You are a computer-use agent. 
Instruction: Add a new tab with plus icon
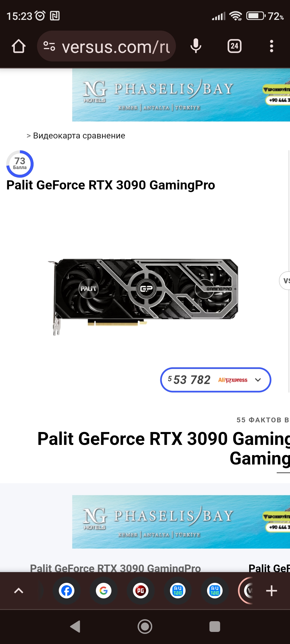pyautogui.click(x=271, y=591)
